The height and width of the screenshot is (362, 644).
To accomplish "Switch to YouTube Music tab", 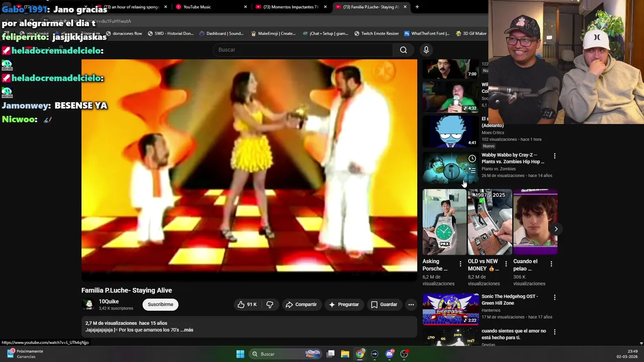I will point(197,7).
